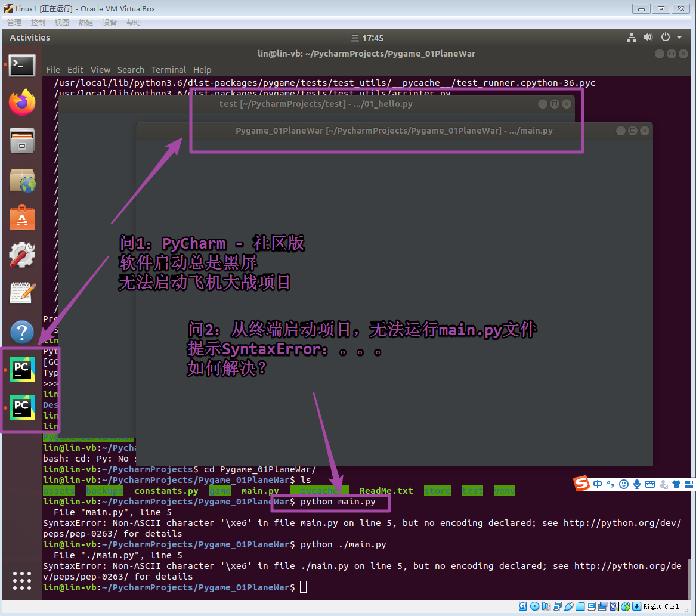
Task: Open the wrench-and-gear system tools dock icon
Action: [21, 255]
